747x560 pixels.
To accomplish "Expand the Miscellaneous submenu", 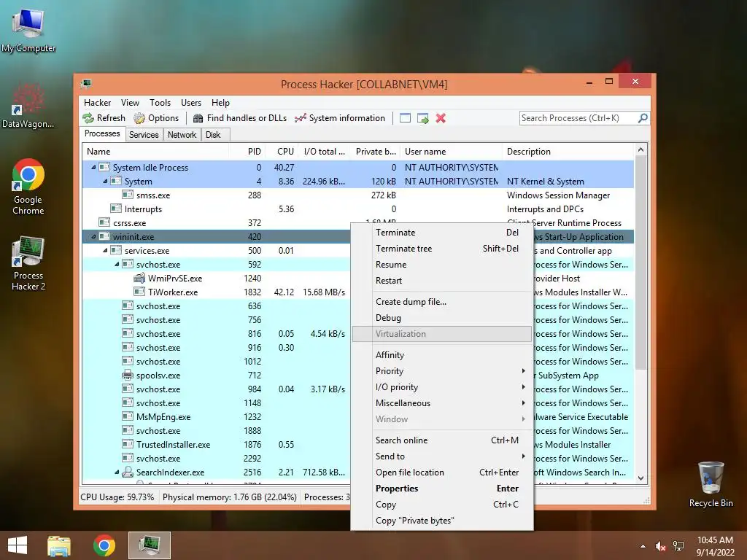I will pyautogui.click(x=441, y=402).
